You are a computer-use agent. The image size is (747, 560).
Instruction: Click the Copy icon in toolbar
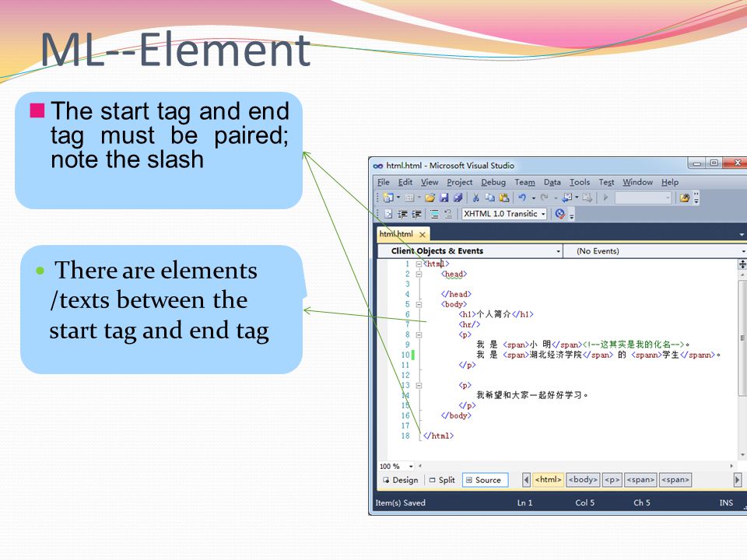pyautogui.click(x=489, y=198)
